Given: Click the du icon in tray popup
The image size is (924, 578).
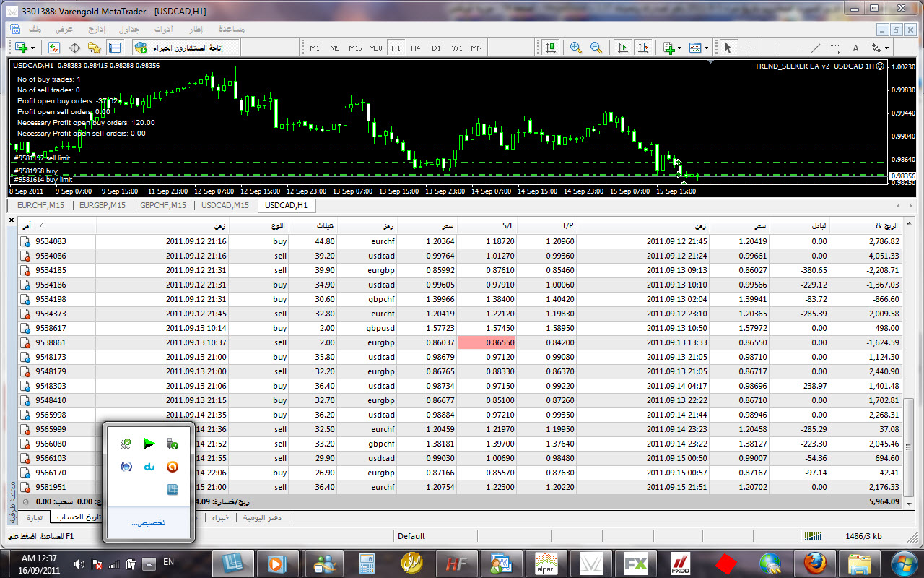Looking at the screenshot, I should 149,466.
